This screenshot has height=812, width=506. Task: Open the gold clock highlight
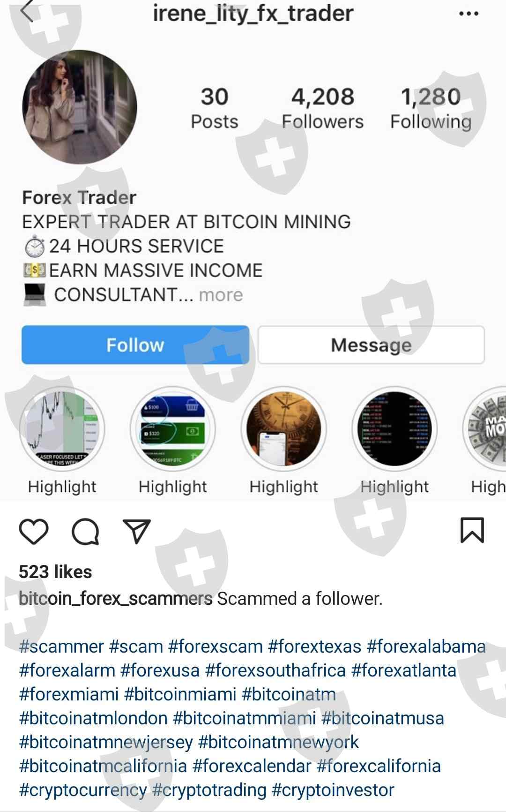click(x=284, y=429)
